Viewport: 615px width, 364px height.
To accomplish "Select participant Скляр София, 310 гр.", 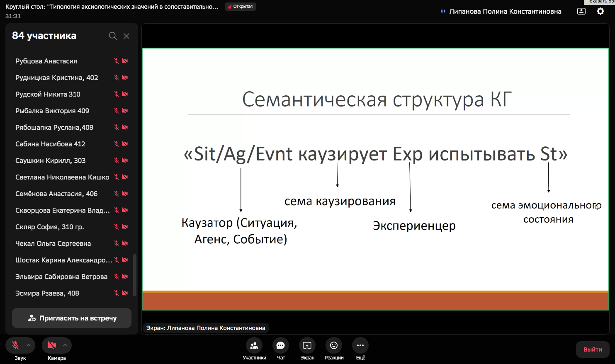I will (x=50, y=227).
